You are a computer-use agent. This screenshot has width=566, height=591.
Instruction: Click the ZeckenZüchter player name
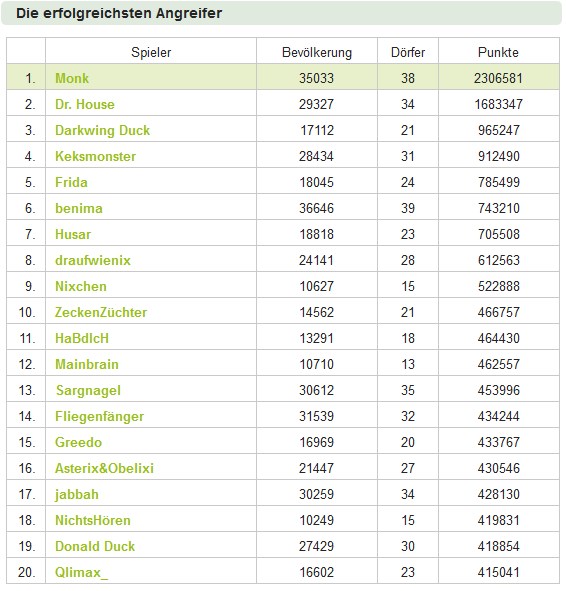pos(101,312)
